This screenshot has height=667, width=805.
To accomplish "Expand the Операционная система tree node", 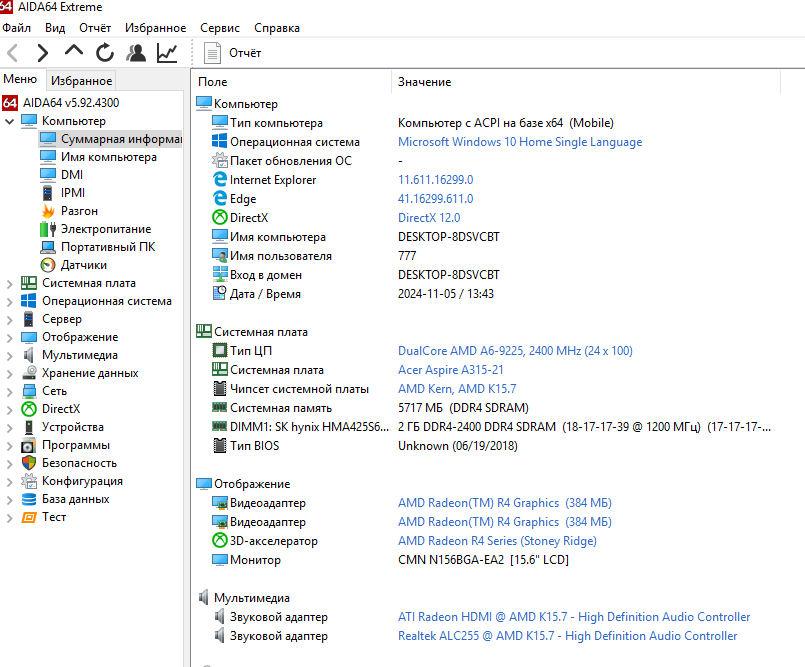I will point(9,301).
